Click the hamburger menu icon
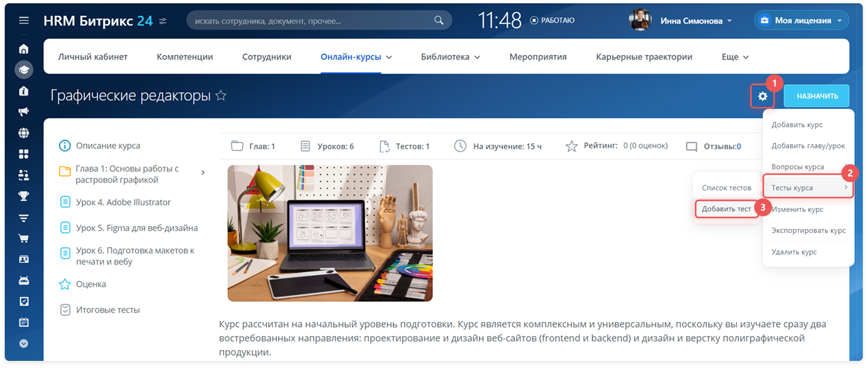Image resolution: width=868 pixels, height=368 pixels. pyautogui.click(x=24, y=20)
